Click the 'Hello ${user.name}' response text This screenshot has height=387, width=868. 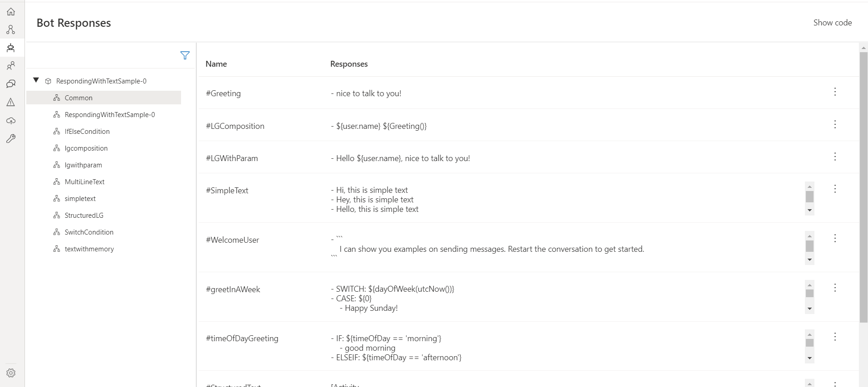coord(401,158)
